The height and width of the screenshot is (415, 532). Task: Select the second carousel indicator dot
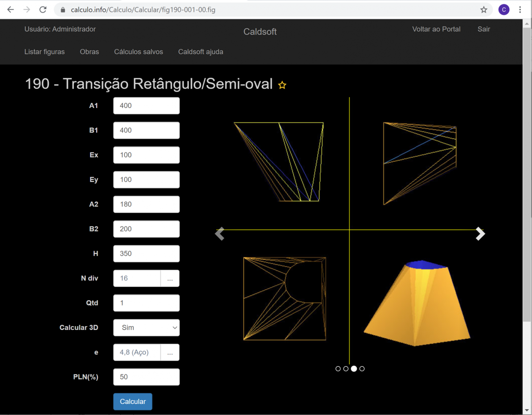tap(346, 369)
